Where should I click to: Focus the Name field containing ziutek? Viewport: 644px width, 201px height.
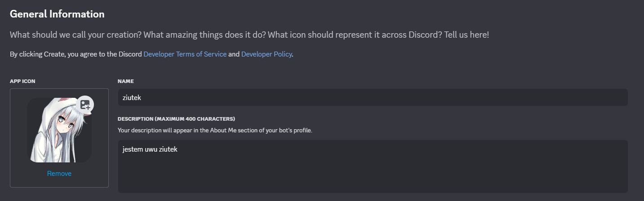[x=373, y=97]
